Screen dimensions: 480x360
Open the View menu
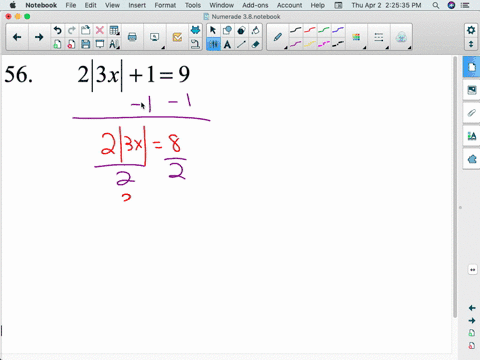(112, 5)
